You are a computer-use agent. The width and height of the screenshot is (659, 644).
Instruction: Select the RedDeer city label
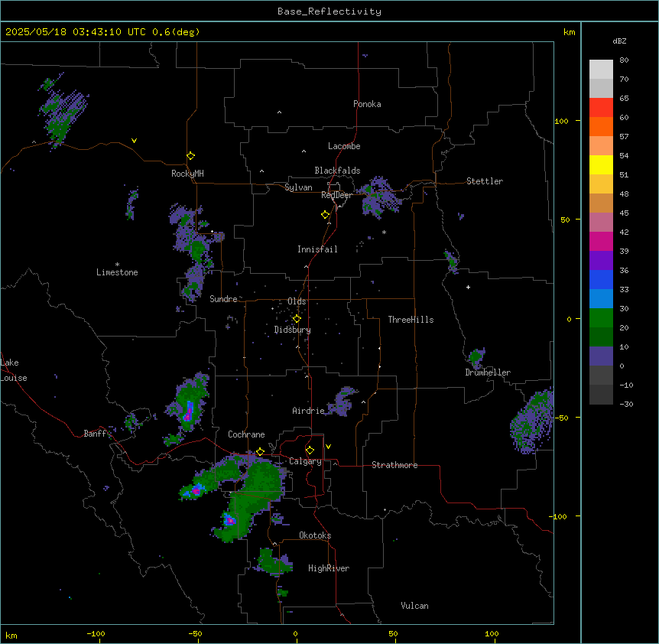tap(336, 195)
